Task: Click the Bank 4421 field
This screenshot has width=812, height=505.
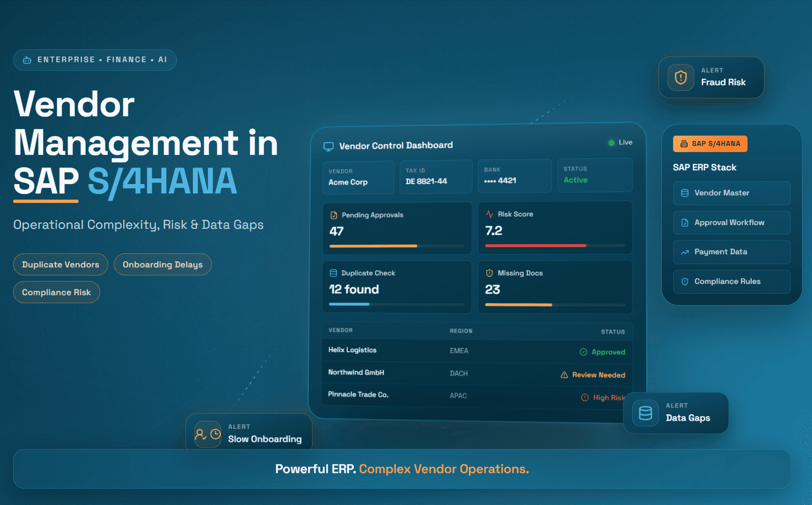Action: click(515, 176)
